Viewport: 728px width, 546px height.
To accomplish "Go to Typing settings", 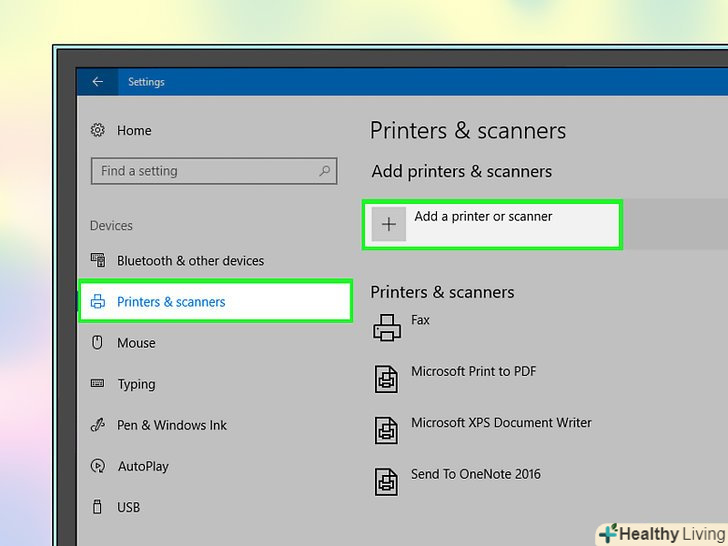I will [136, 384].
